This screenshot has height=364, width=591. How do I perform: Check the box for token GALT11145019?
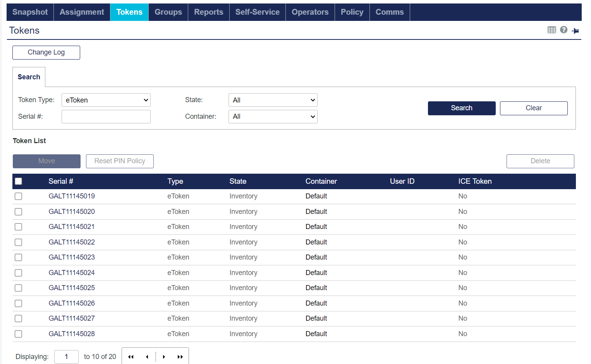click(x=18, y=196)
